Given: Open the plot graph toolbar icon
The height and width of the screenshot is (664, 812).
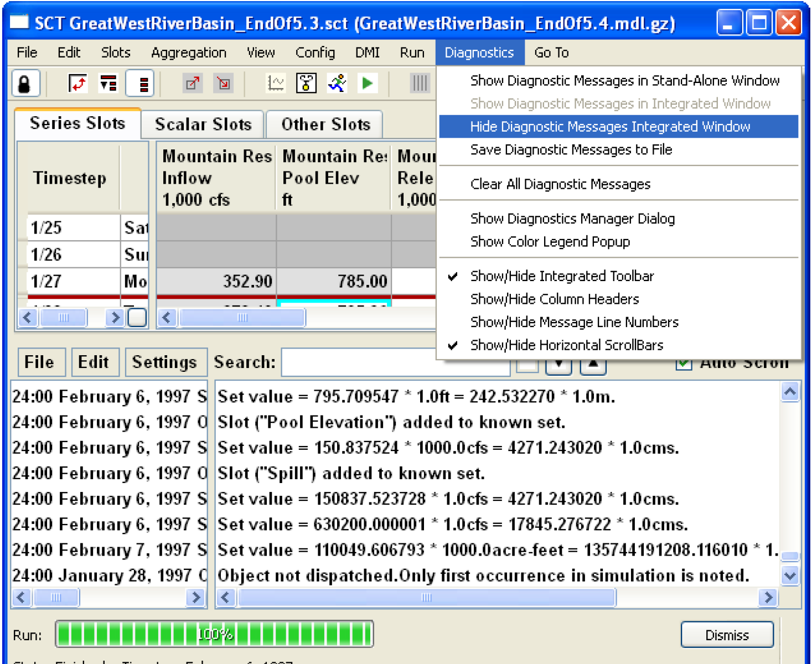Looking at the screenshot, I should [x=276, y=84].
